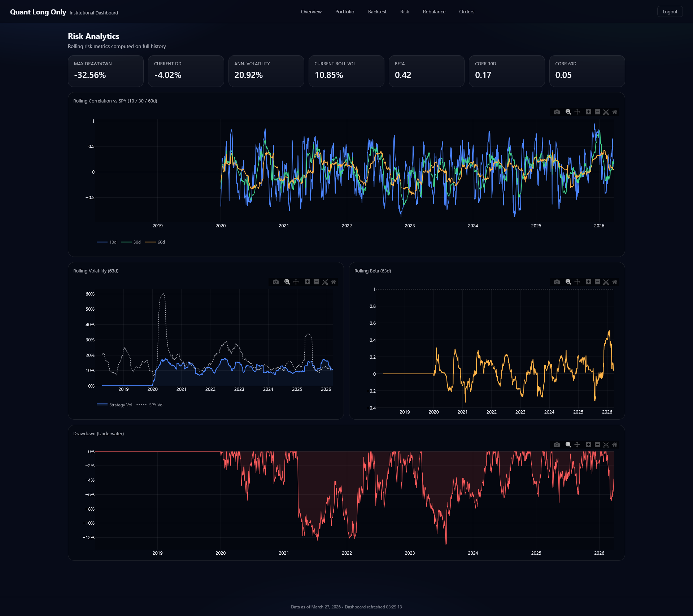The image size is (693, 616).
Task: Toggle the 60d correlation legend series
Action: pos(155,242)
